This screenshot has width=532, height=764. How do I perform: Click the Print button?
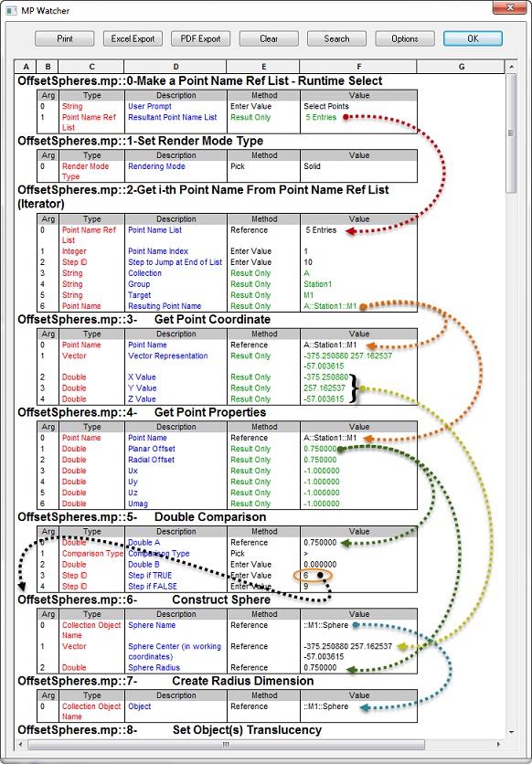pyautogui.click(x=65, y=38)
